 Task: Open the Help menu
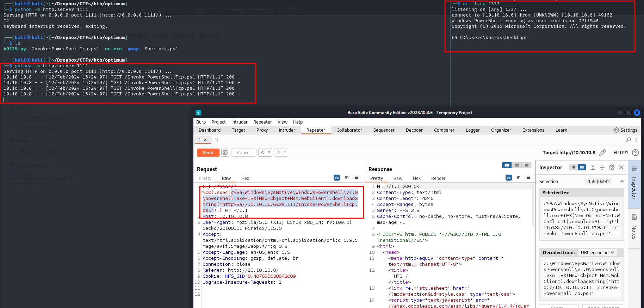coord(298,122)
